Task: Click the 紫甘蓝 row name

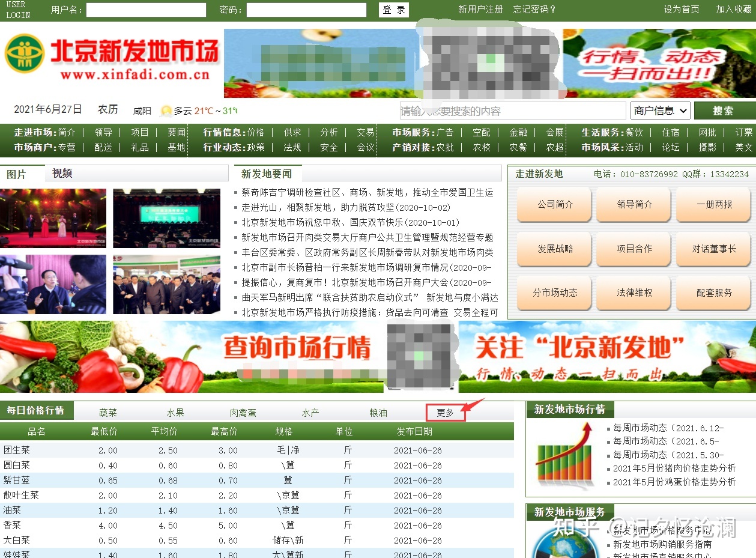Action: [17, 481]
